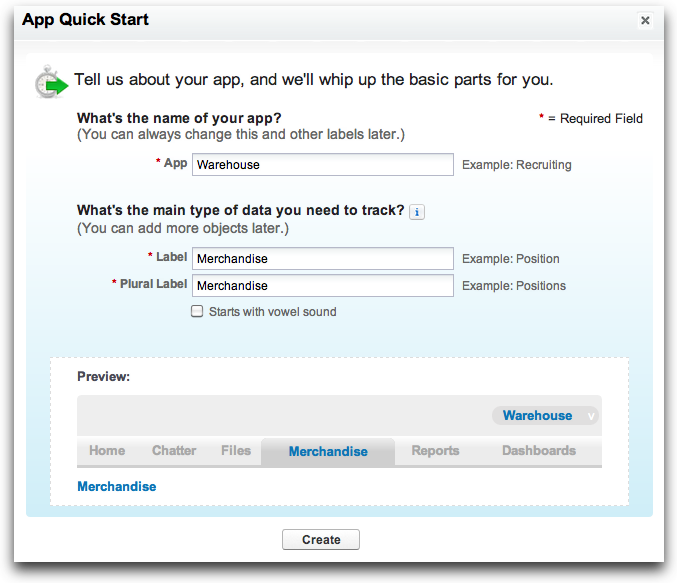The image size is (677, 583).
Task: Click the Preview heading text
Action: (104, 377)
